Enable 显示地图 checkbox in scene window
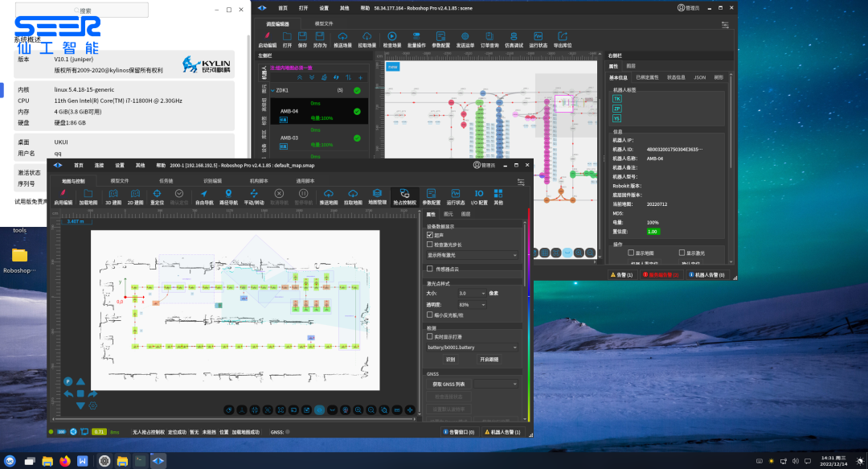 click(x=631, y=253)
